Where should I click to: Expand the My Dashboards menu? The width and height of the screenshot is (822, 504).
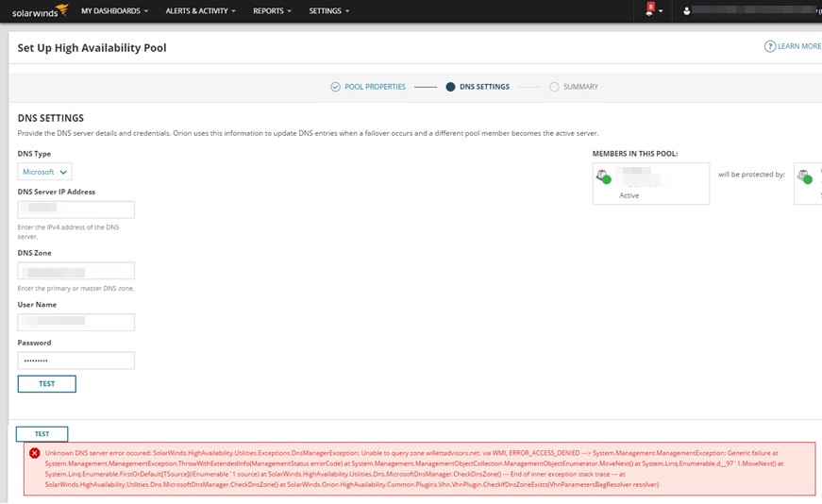pos(114,11)
